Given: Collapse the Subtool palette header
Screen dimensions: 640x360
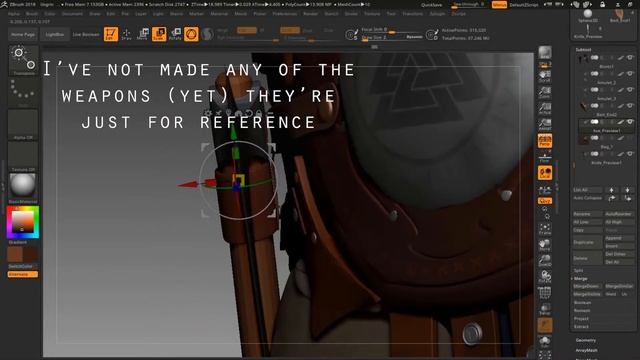Looking at the screenshot, I should 583,50.
